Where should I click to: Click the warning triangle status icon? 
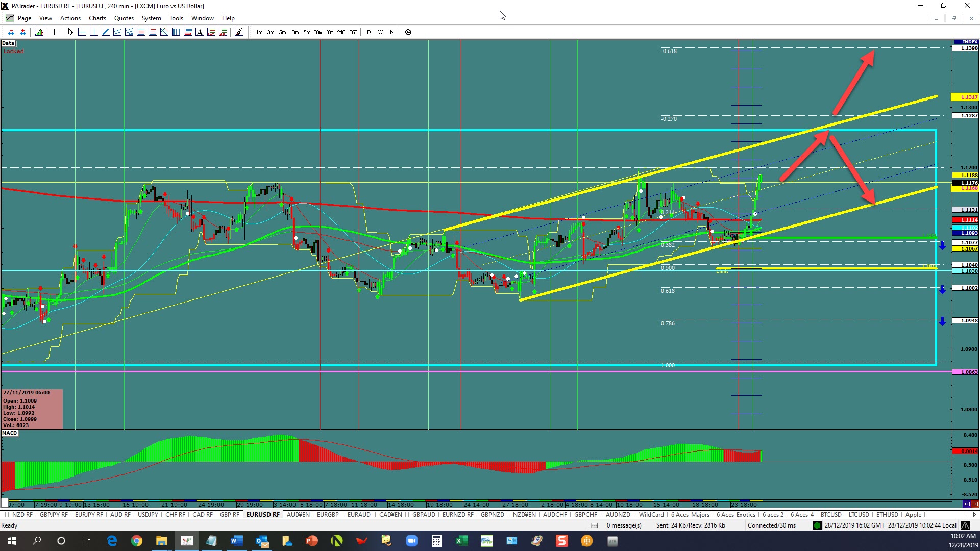coord(965,525)
